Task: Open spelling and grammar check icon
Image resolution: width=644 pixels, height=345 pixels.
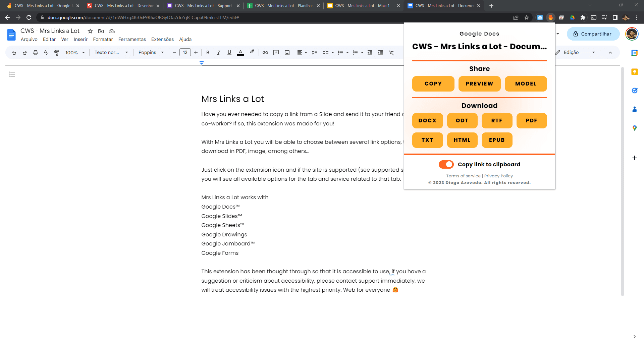Action: pos(46,53)
